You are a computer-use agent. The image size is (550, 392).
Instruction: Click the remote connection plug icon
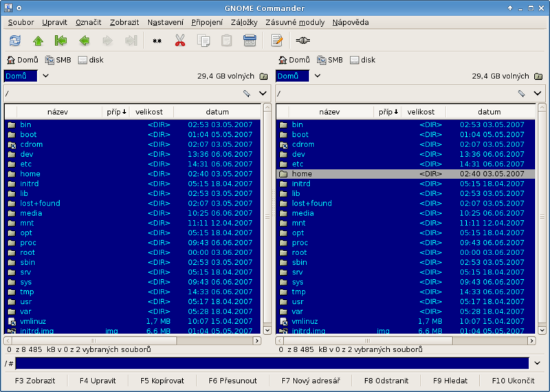click(302, 41)
